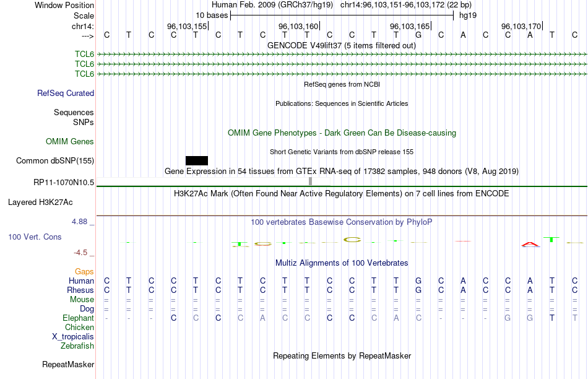Open the RP11-1070N10.5 GTEx label

pyautogui.click(x=64, y=182)
